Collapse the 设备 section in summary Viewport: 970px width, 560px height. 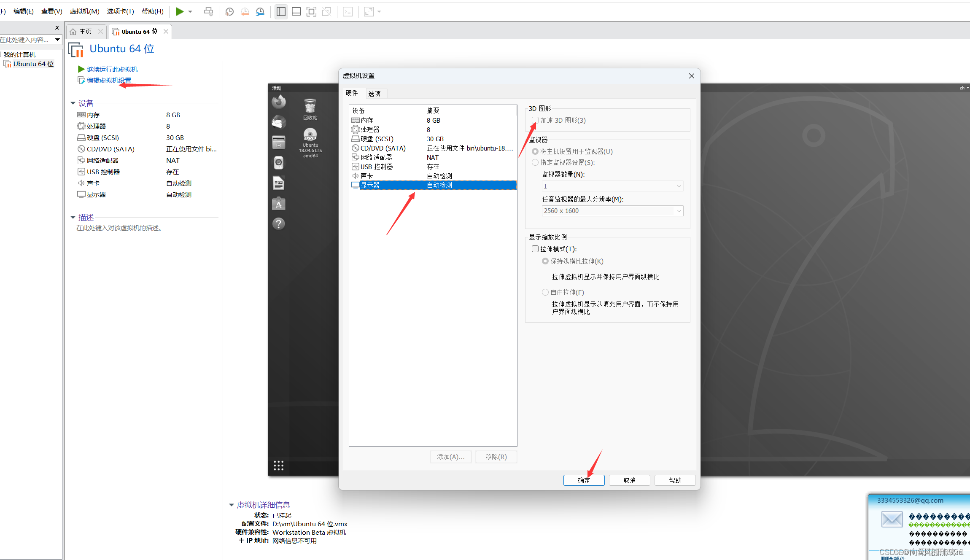pyautogui.click(x=73, y=103)
